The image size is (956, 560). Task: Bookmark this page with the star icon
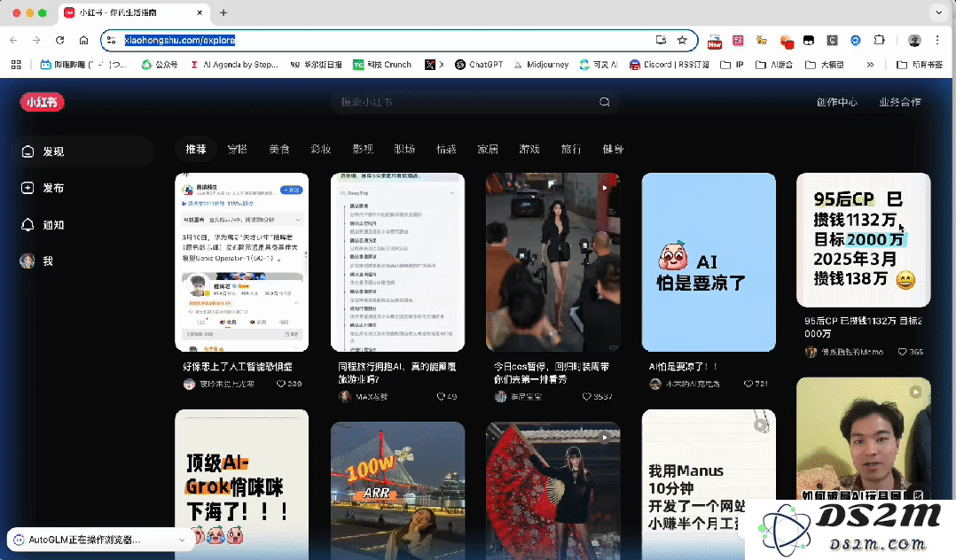(682, 40)
